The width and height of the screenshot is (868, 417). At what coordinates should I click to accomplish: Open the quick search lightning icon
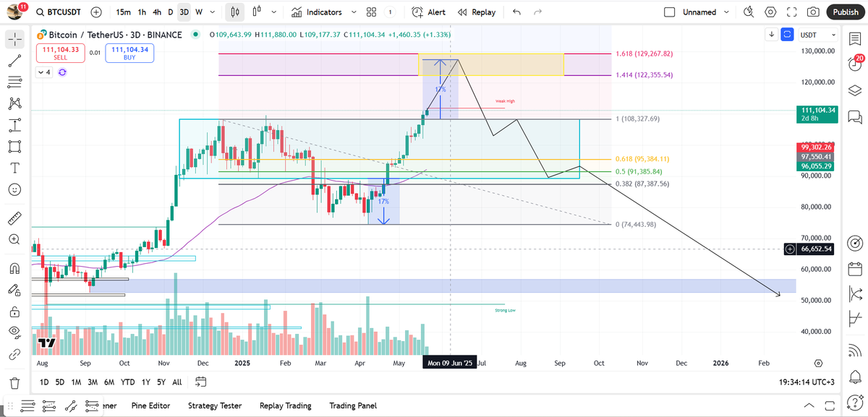(x=748, y=12)
